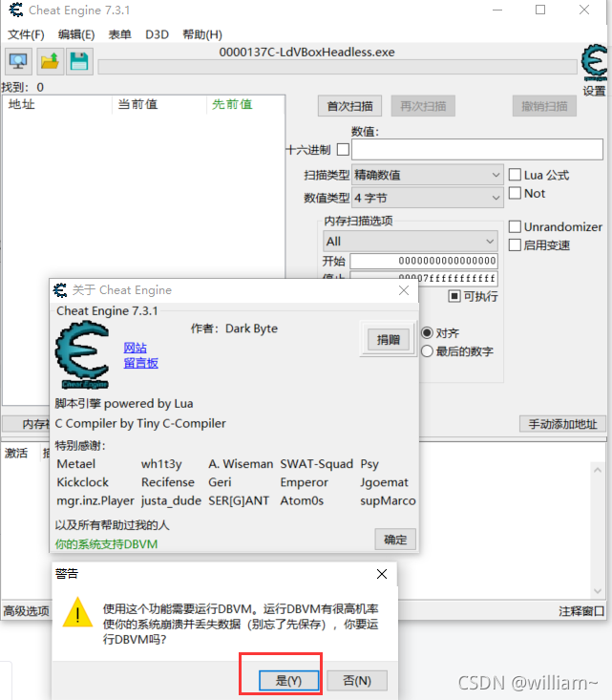
Task: Toggle the 可执行 executable checkbox
Action: 454,296
